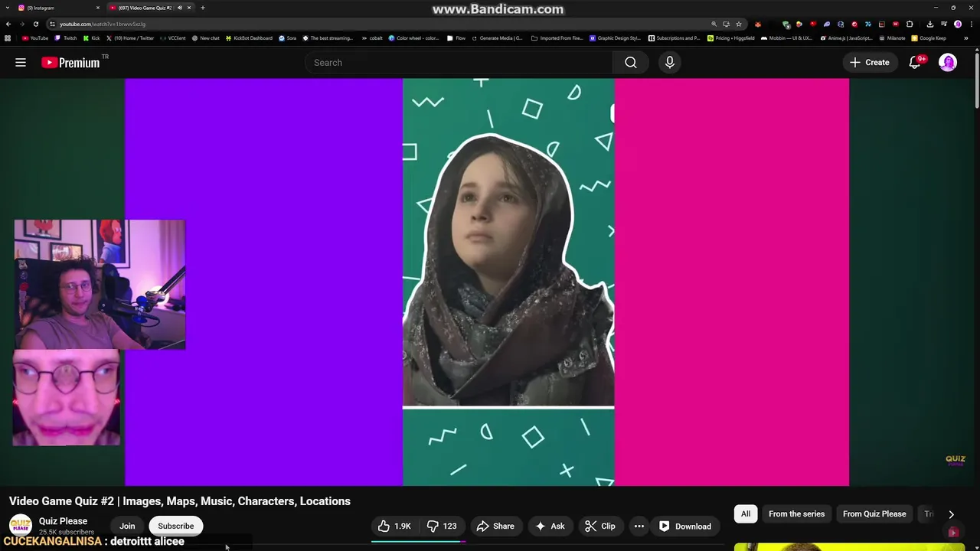Open the apps grid in bookmarks bar
The image size is (980, 551).
coord(8,38)
